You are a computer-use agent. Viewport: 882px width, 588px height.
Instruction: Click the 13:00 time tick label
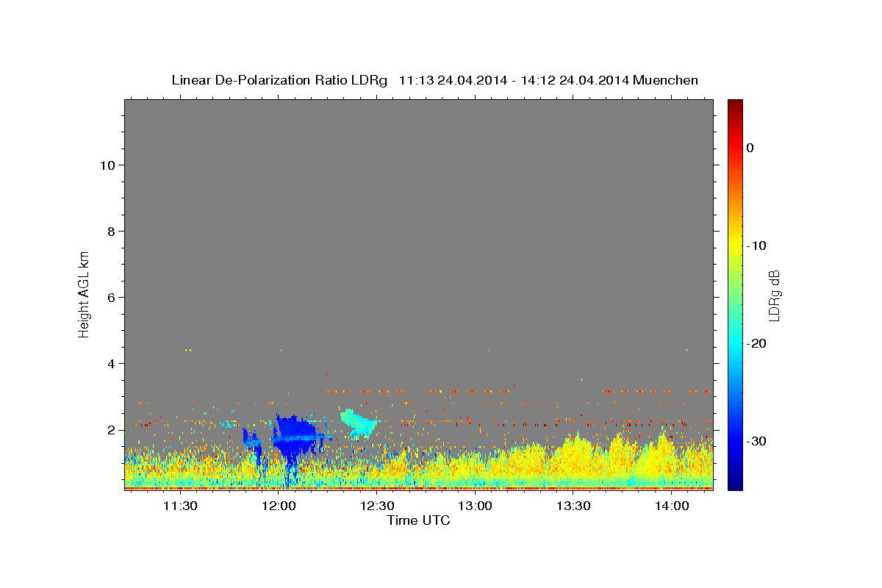(475, 506)
